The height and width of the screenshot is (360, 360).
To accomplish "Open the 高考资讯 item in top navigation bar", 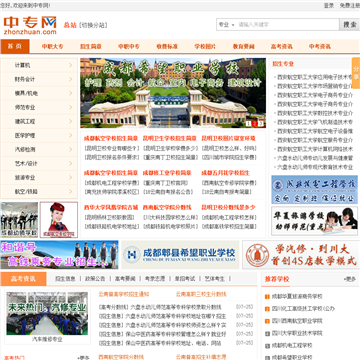I will point(282,47).
